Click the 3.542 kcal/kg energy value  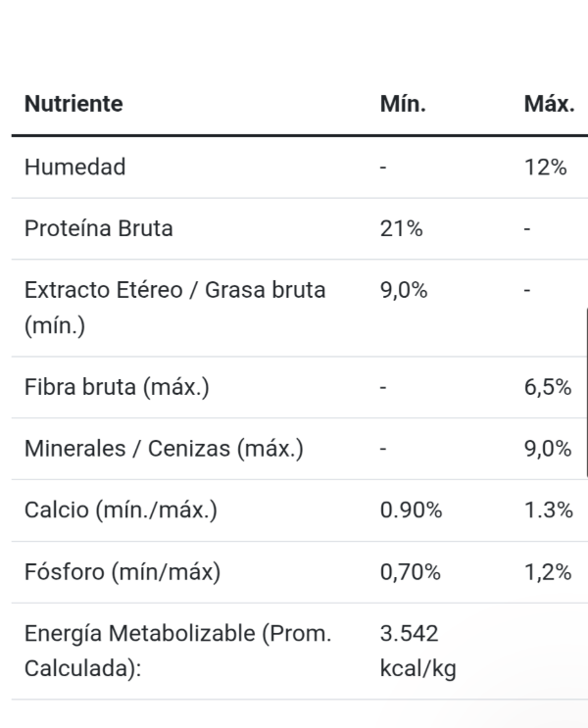[417, 651]
